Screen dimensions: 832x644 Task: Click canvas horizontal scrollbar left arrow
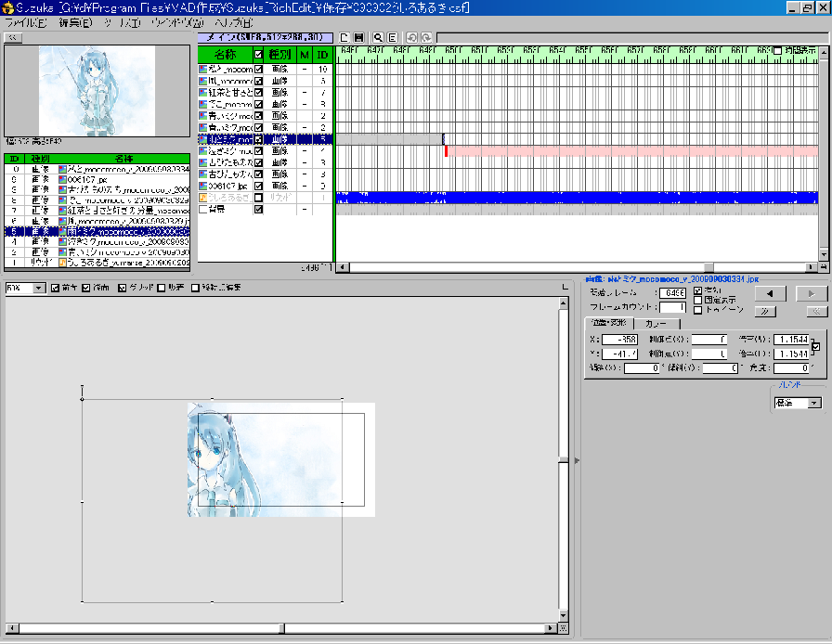click(x=13, y=628)
